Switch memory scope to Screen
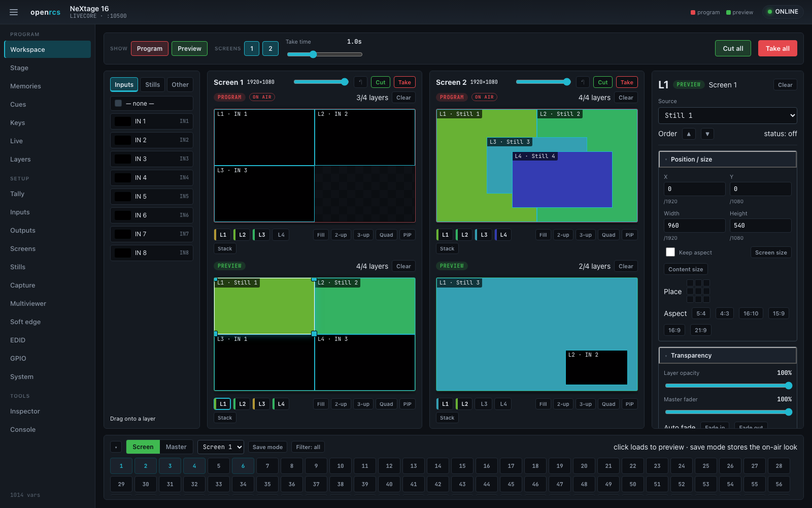 [143, 447]
